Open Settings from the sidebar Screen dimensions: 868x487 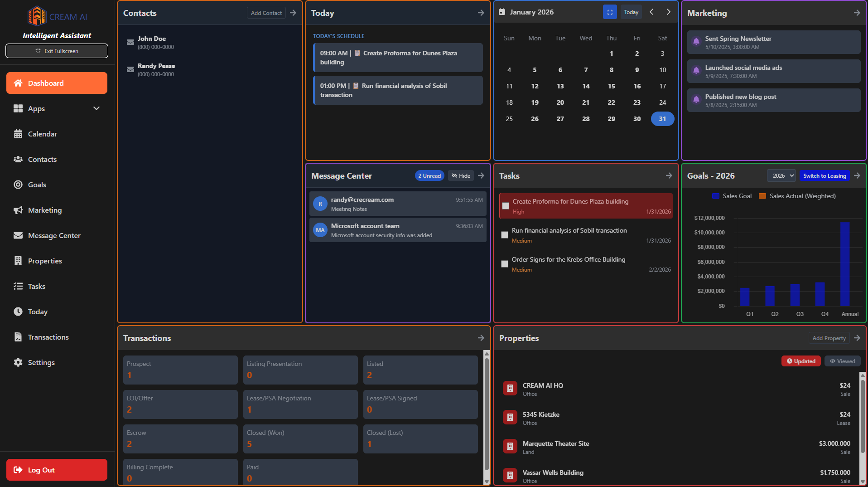click(40, 362)
